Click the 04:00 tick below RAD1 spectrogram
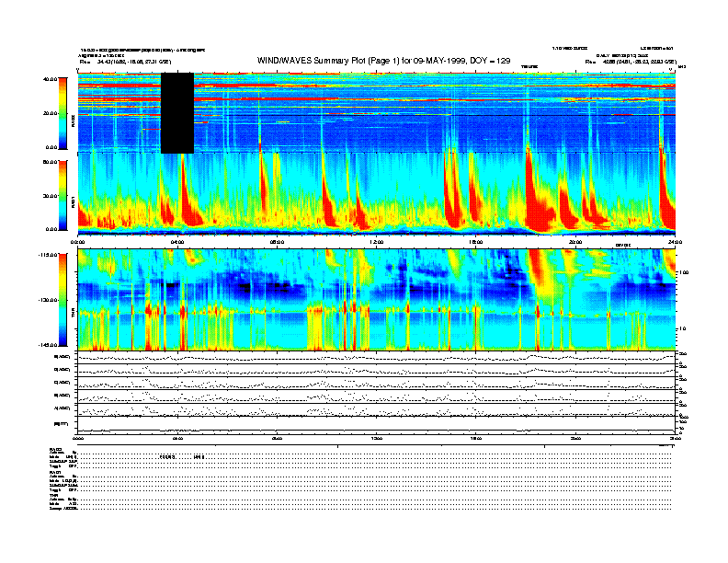This screenshot has height=563, width=728. point(177,242)
